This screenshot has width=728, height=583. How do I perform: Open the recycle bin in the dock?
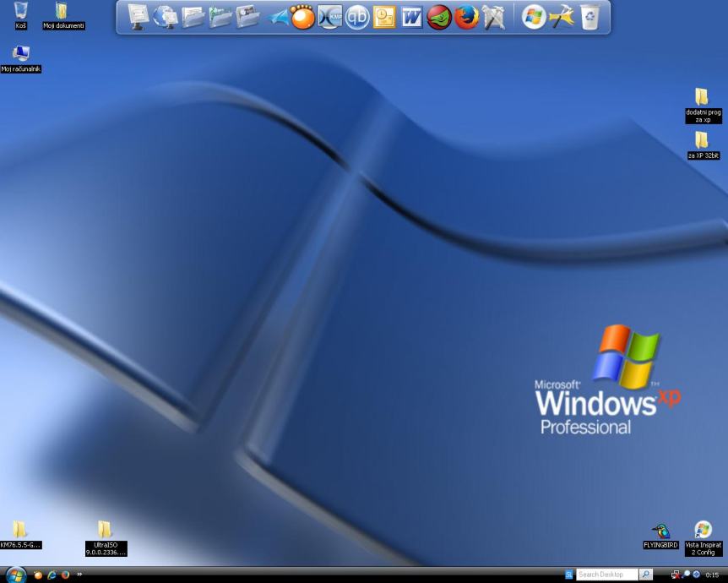tap(589, 17)
